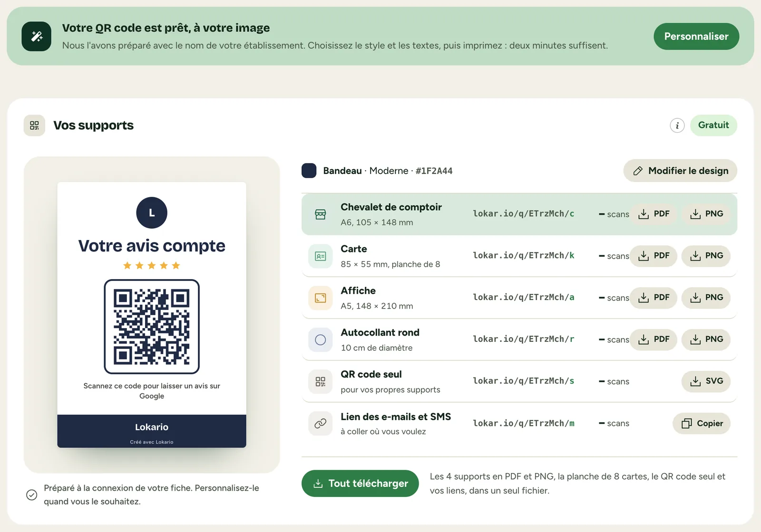Click the link chain icon for e-mails et SMS
761x532 pixels.
coord(321,424)
